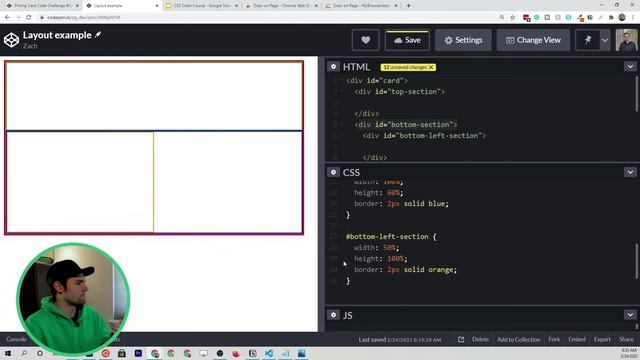Open Premiere Pro from taskbar
This screenshot has height=360, width=640.
138,353
